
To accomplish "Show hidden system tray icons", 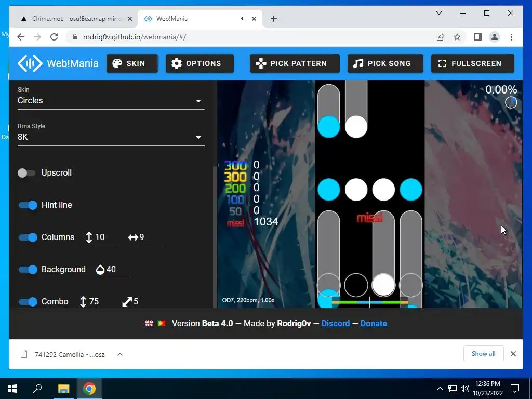I will coord(440,389).
